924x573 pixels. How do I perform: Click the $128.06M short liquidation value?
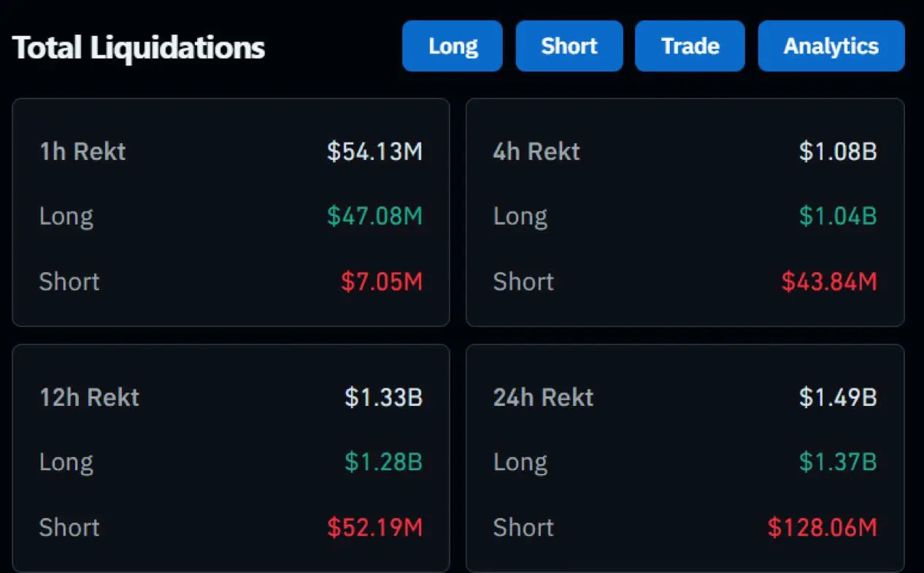pyautogui.click(x=822, y=528)
